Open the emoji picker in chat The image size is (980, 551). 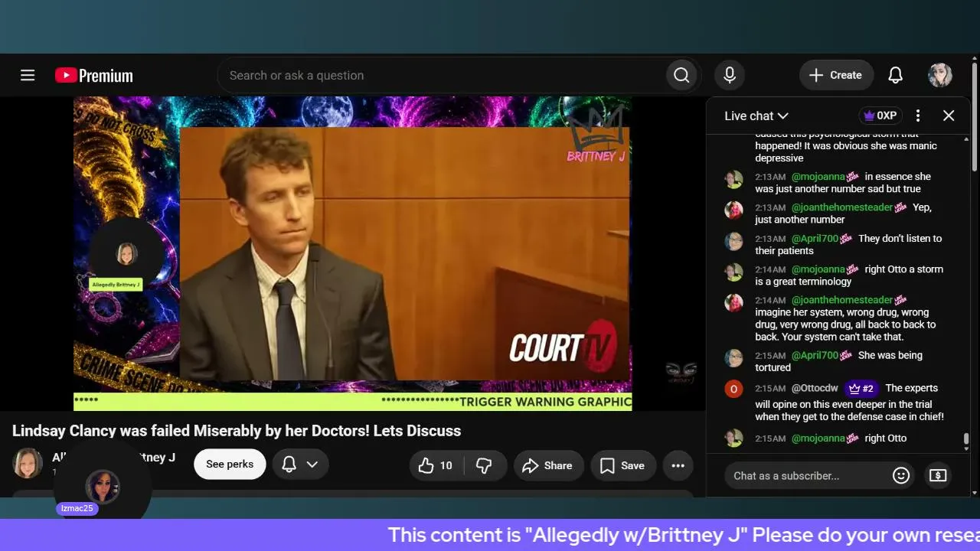(901, 475)
